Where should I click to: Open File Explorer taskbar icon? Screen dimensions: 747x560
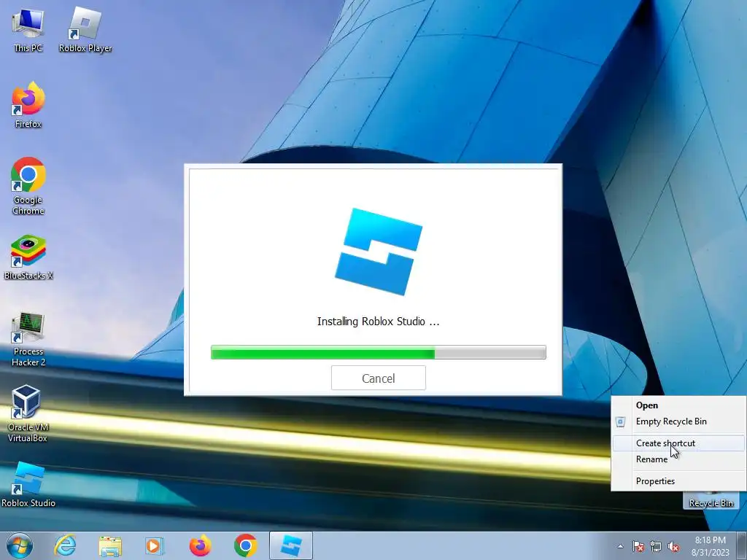pos(110,545)
